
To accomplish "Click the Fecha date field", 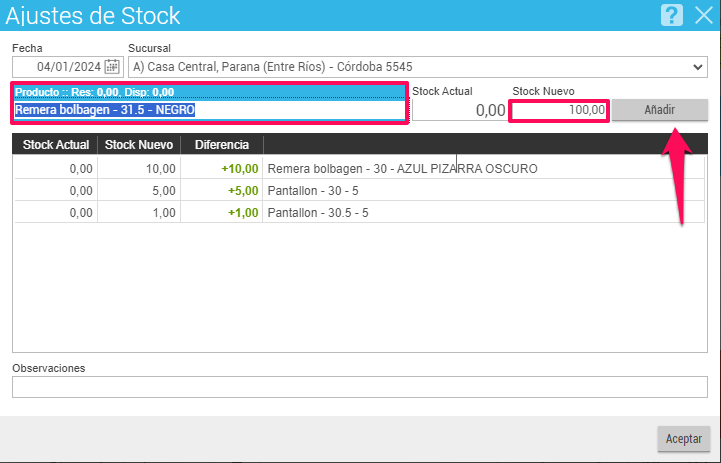I will click(68, 67).
